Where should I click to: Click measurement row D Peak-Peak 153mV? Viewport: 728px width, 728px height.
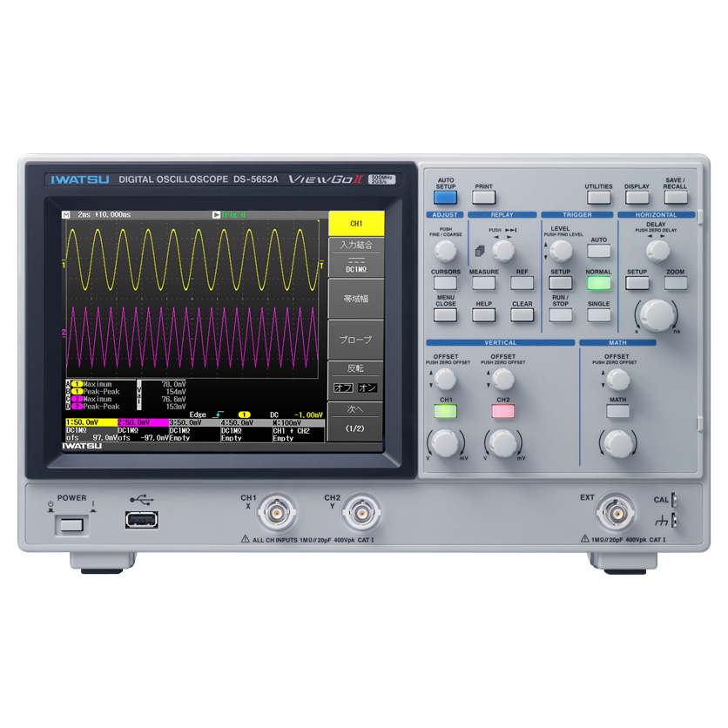tap(126, 407)
